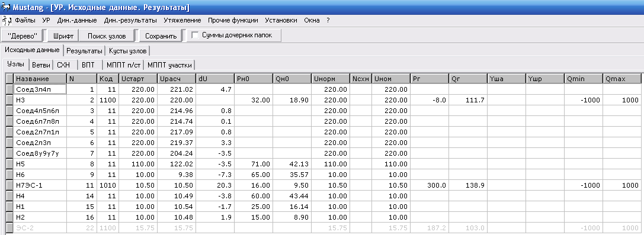Click the Qmin column header
Viewport: 644px width, 235px height.
(x=584, y=79)
